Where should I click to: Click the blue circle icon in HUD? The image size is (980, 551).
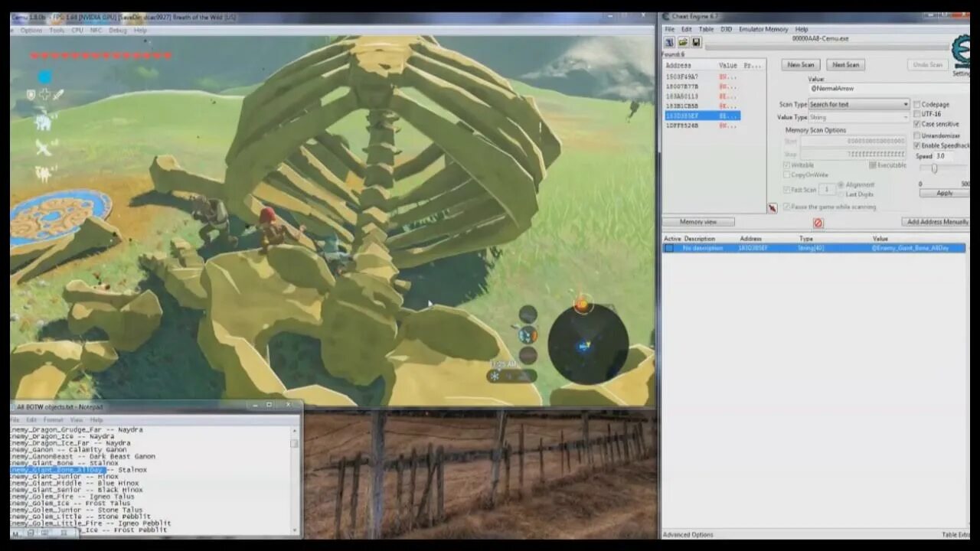(44, 77)
